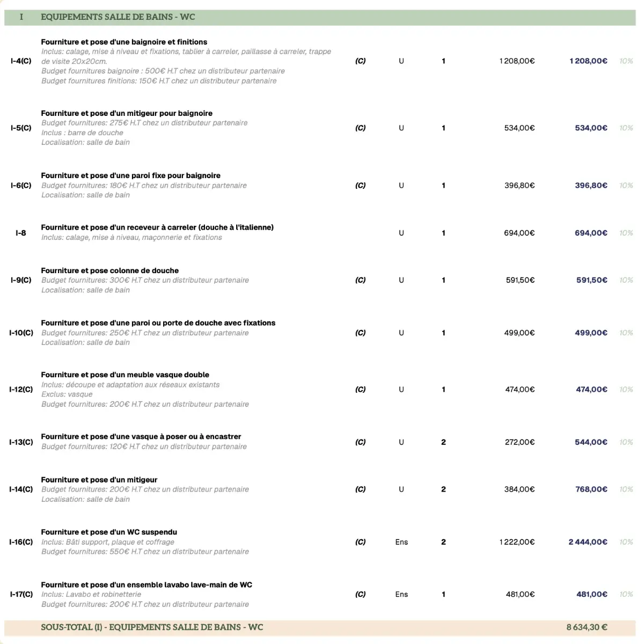Select the colonne de douche item title
Screen dimensions: 644x644
coord(109,270)
